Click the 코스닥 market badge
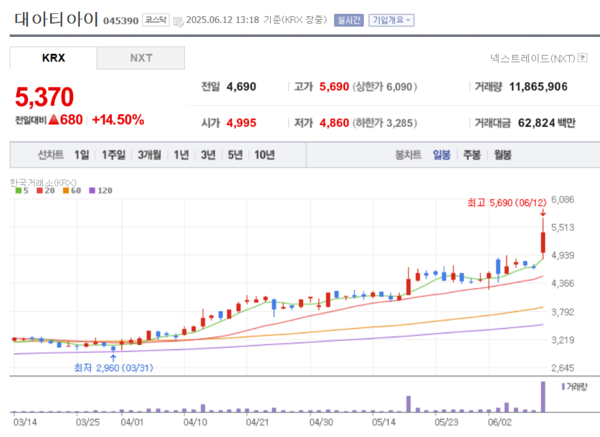Screen dimensions: 600x437 [x=156, y=20]
